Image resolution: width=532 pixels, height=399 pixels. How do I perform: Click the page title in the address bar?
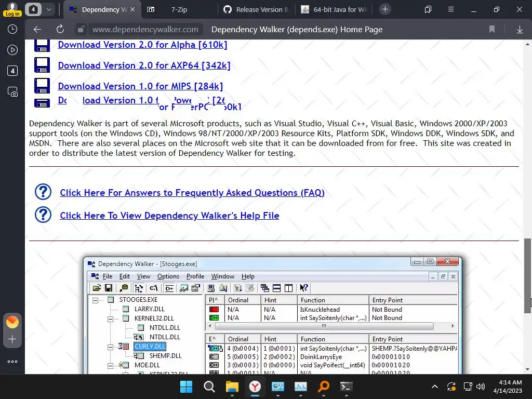297,30
